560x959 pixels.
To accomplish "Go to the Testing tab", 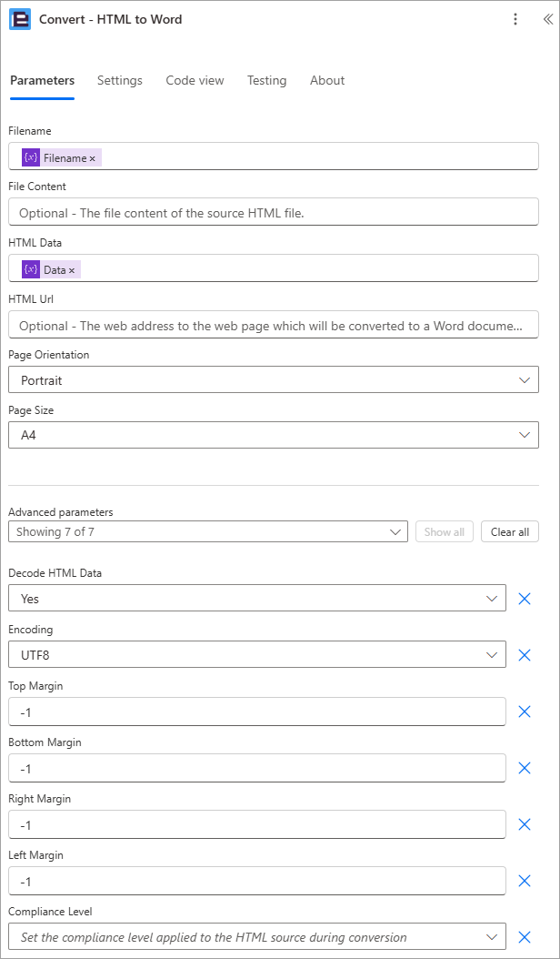I will (x=266, y=81).
